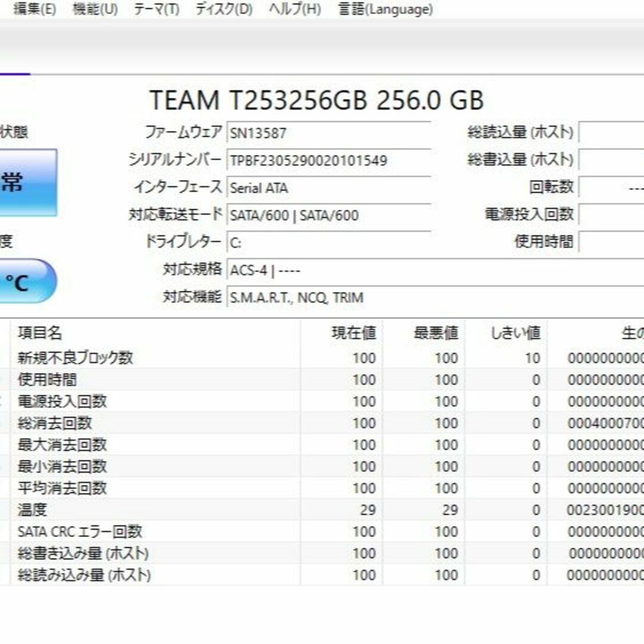This screenshot has width=644, height=644.
Task: Select the 最小消去回数 row
Action: pos(322,466)
